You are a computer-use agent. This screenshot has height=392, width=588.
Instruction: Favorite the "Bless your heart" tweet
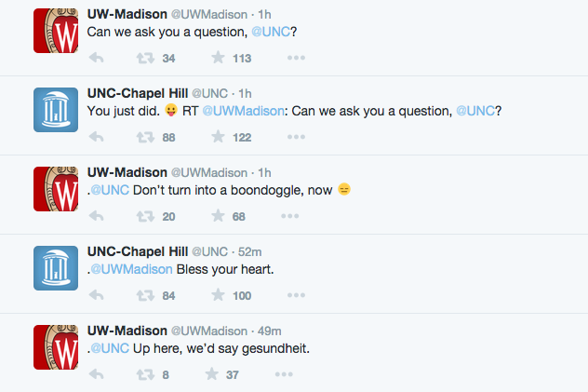point(219,295)
